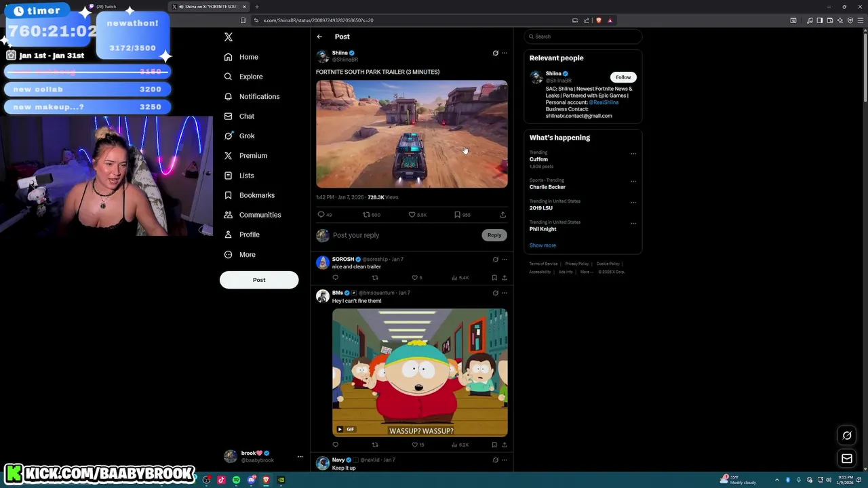868x488 pixels.
Task: Bookmark BMs comment
Action: coord(494,445)
